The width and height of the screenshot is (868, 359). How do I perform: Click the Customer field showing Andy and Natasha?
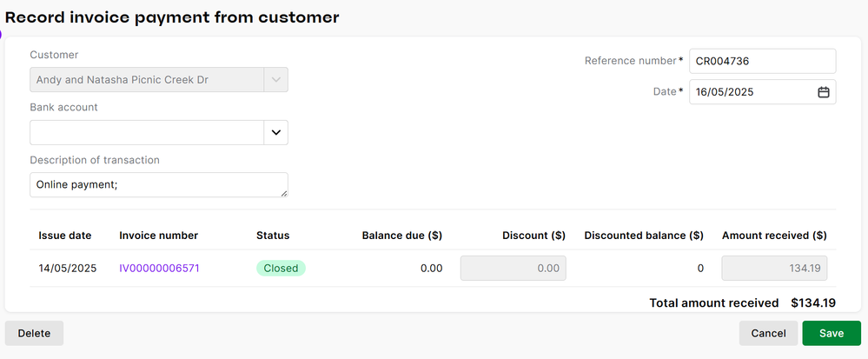pos(147,80)
